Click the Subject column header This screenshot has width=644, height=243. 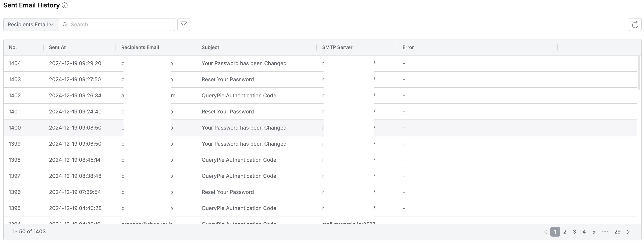(210, 47)
